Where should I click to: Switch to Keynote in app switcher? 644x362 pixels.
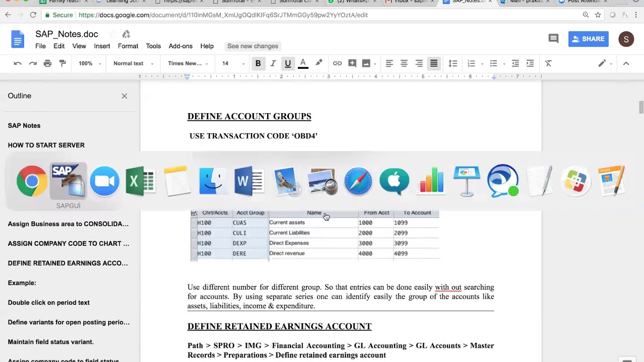tap(467, 180)
